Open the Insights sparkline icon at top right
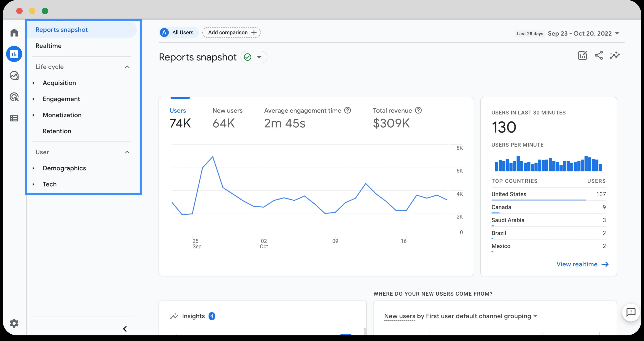This screenshot has width=644, height=341. point(615,55)
